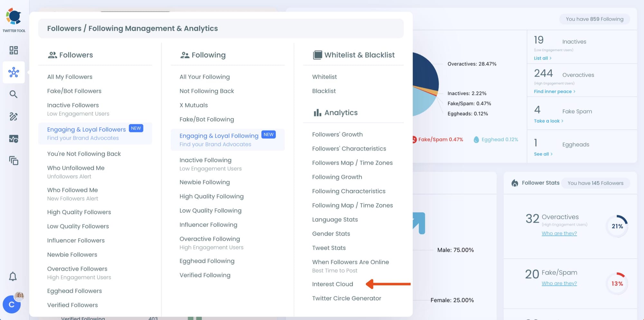Screen dimensions: 644x320
Task: Click Take a look link
Action: pos(548,121)
